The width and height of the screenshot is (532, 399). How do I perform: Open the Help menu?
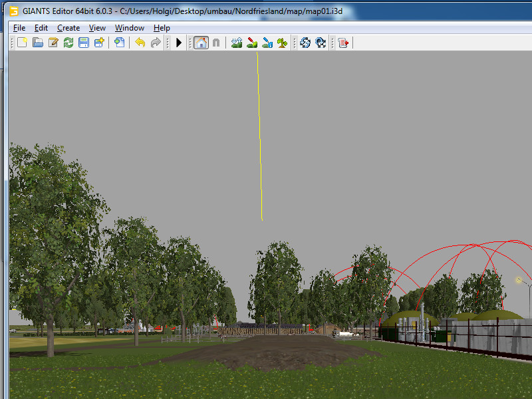point(162,28)
